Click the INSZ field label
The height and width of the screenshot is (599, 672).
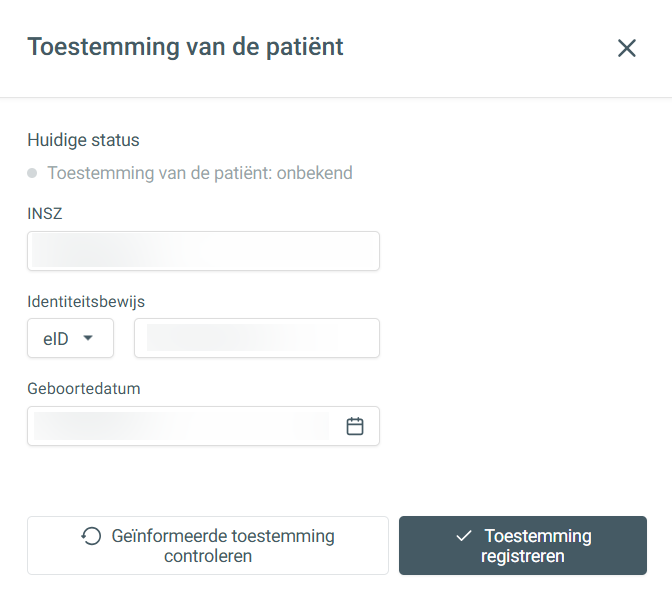45,213
